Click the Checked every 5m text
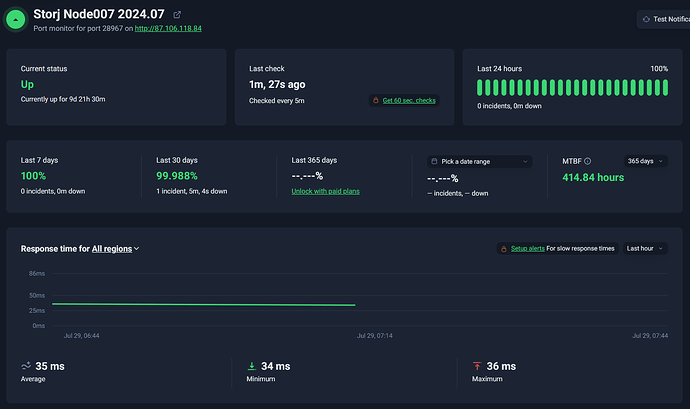The width and height of the screenshot is (690, 409). 277,100
